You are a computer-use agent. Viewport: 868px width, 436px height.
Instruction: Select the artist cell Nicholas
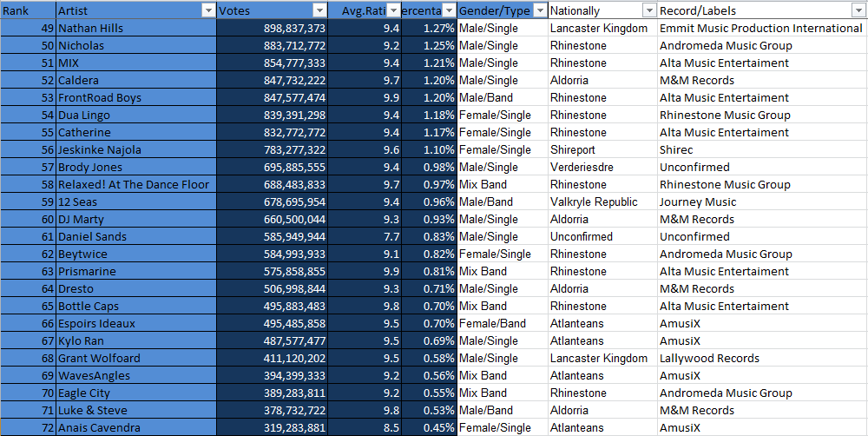pyautogui.click(x=135, y=45)
